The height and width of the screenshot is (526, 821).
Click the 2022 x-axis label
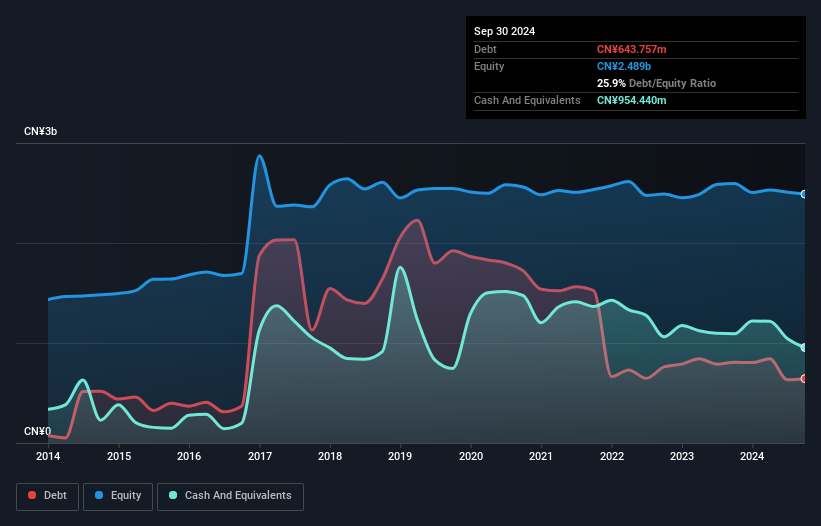tap(612, 456)
